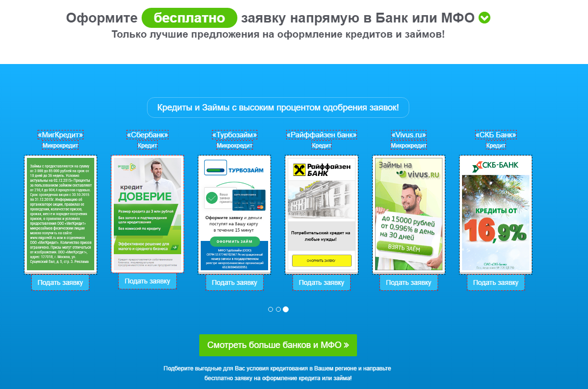Screen dimensions: 588x389
Task: Click the 'Кредиты и Займы с высоким процентом…' heading pill
Action: [x=278, y=108]
